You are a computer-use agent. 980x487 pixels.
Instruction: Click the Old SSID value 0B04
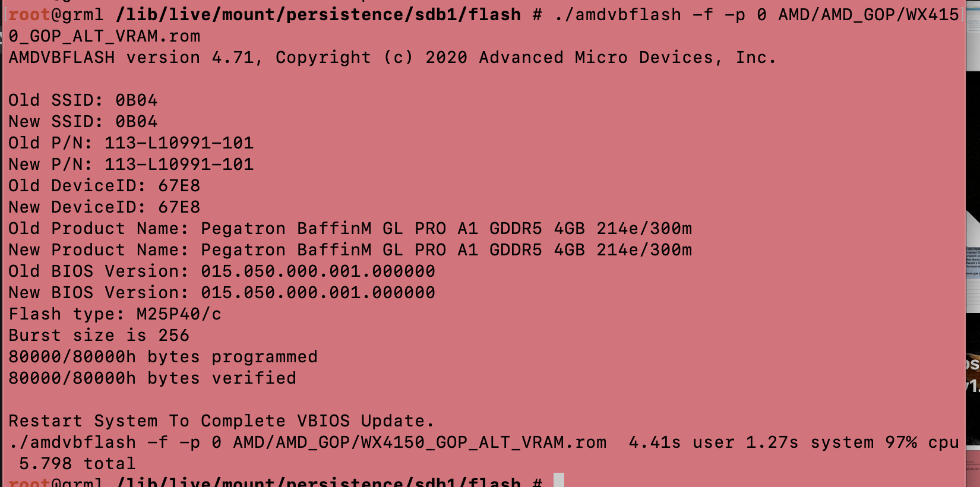tap(137, 100)
